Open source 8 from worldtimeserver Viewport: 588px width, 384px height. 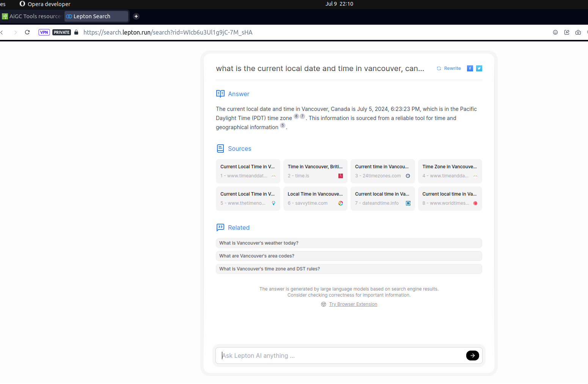tap(450, 199)
